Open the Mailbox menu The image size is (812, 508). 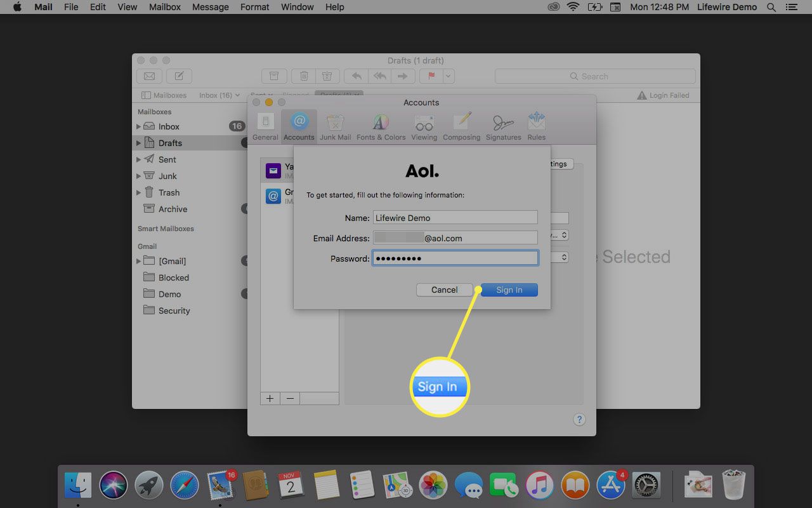(x=165, y=7)
